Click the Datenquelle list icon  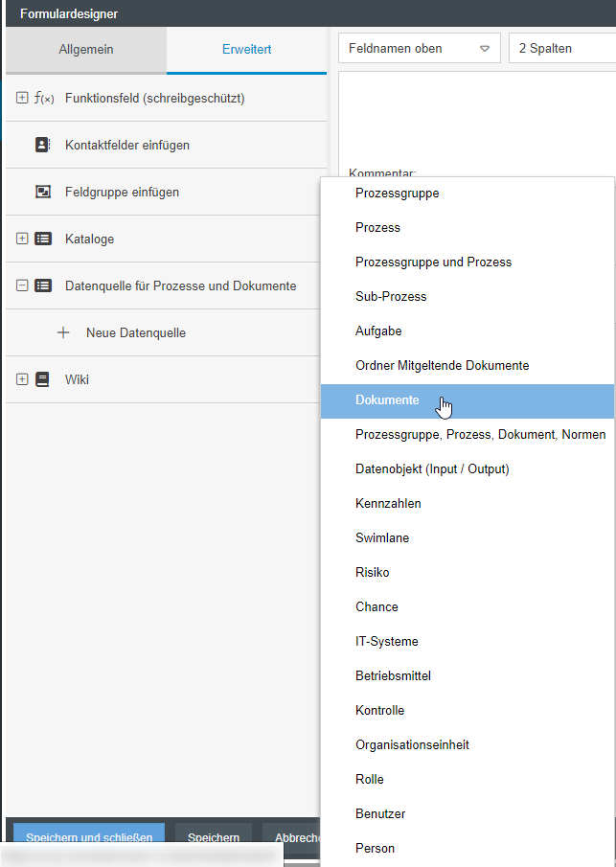point(43,285)
